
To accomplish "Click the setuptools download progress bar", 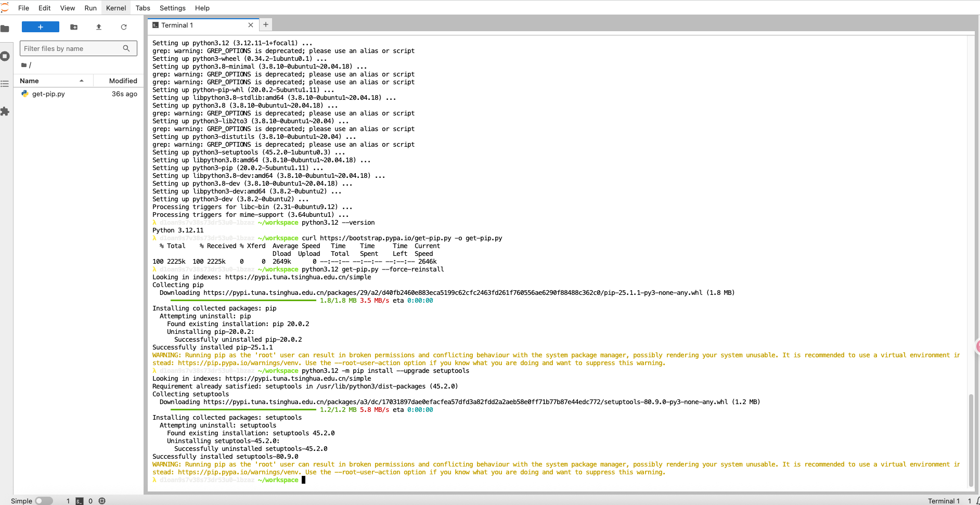I will [x=243, y=410].
